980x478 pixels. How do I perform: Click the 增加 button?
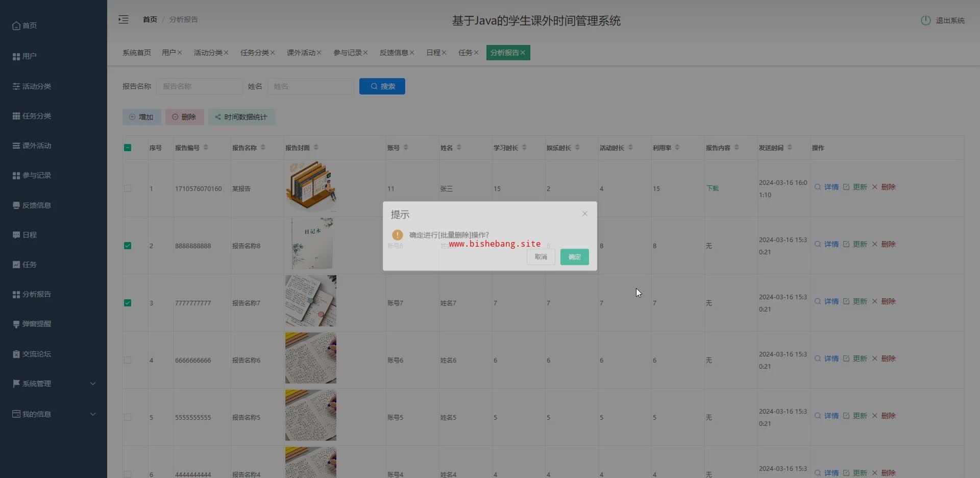141,117
